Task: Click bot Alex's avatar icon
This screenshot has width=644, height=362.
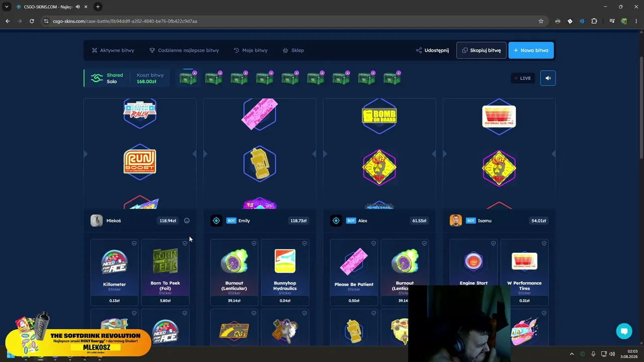Action: click(x=336, y=221)
